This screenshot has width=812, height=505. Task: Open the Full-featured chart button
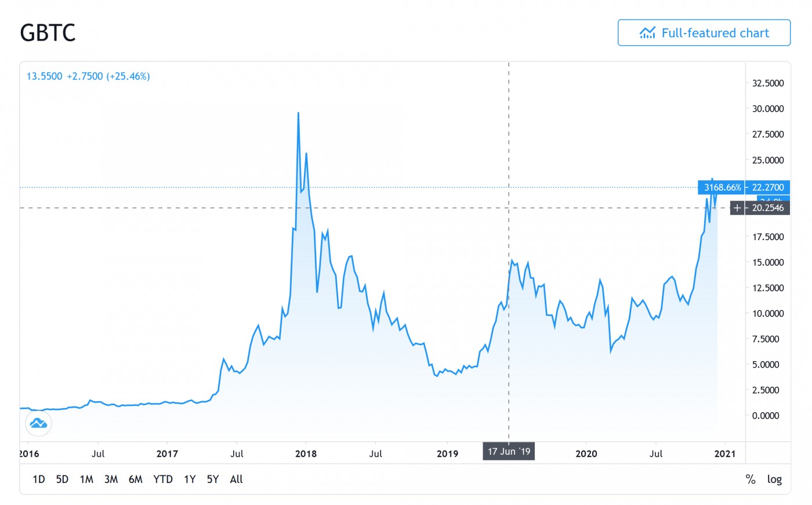pyautogui.click(x=704, y=32)
